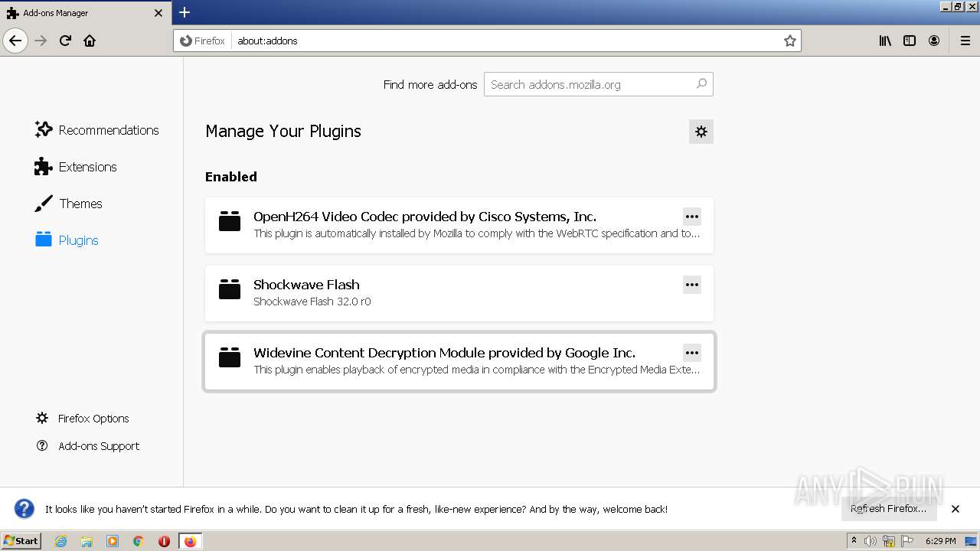980x551 pixels.
Task: Click the Extensions puzzle piece icon
Action: click(x=44, y=167)
